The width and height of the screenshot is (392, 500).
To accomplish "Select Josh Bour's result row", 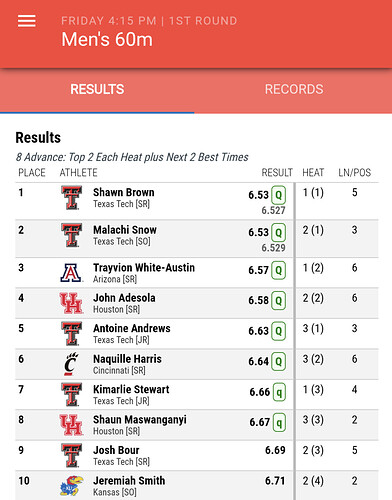I will point(197,456).
